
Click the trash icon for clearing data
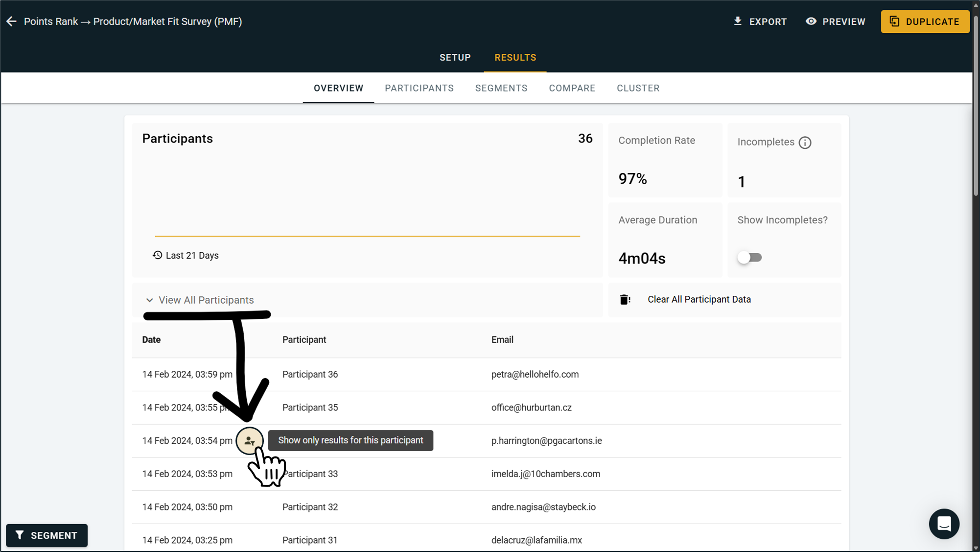(625, 300)
